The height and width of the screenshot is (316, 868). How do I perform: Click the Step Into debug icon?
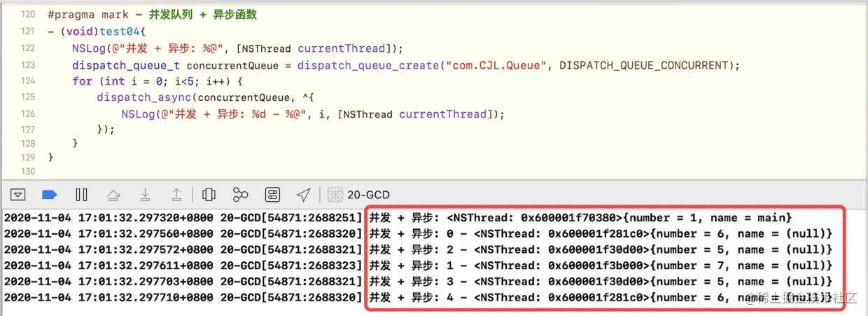tap(146, 195)
